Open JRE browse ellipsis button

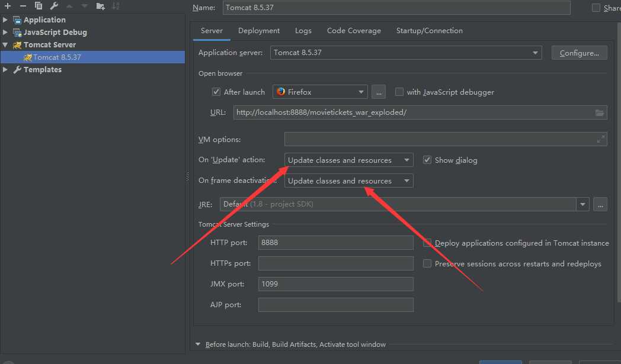(x=600, y=205)
